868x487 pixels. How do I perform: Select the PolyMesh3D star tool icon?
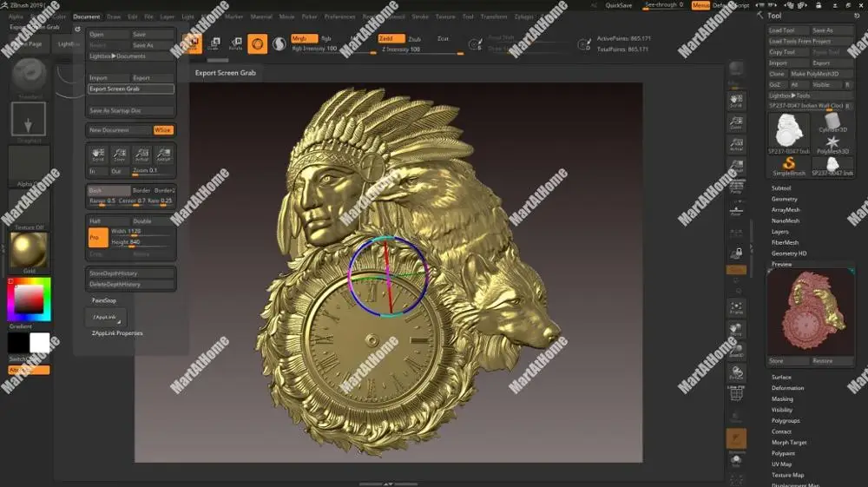[832, 145]
